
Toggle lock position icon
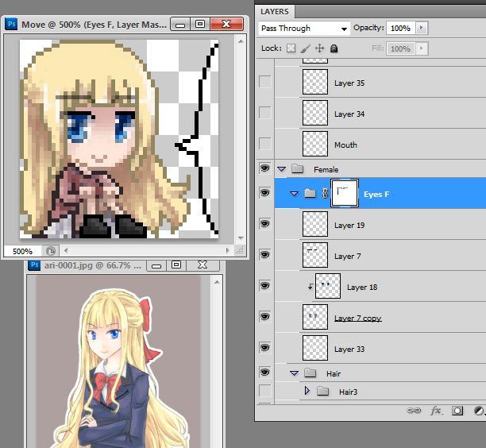pos(319,48)
